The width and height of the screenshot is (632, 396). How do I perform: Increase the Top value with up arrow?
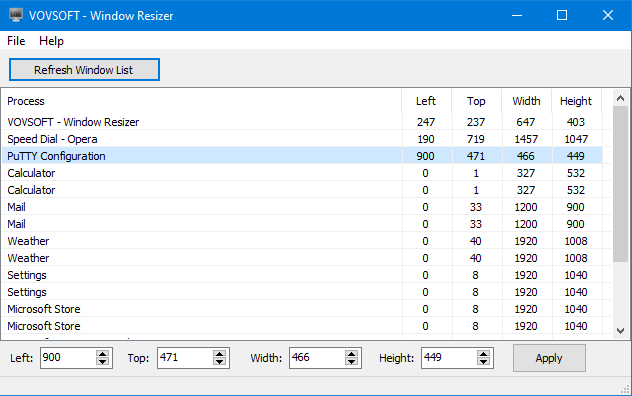pos(219,354)
